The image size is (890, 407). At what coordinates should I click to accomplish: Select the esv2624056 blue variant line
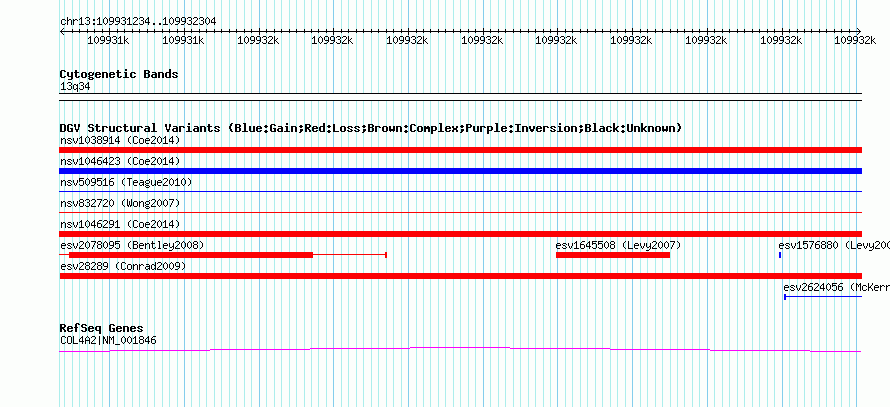pos(823,297)
